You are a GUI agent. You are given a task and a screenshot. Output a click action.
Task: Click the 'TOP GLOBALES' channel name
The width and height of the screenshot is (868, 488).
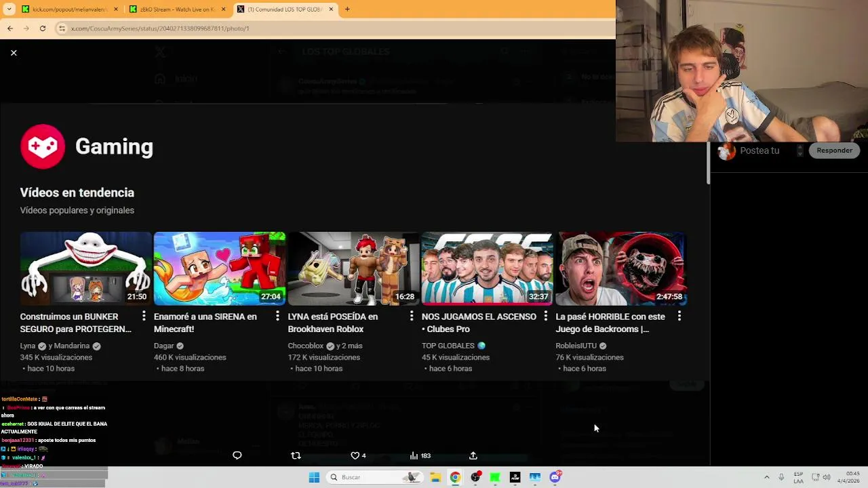(448, 346)
